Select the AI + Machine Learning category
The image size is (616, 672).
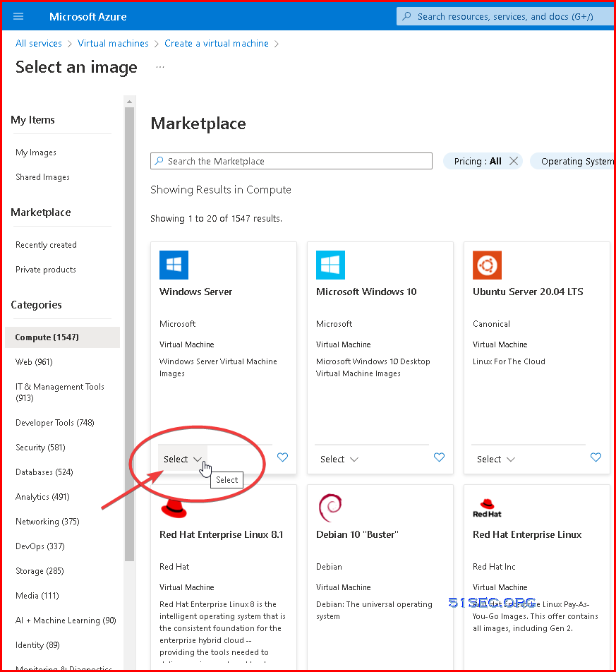coord(66,620)
